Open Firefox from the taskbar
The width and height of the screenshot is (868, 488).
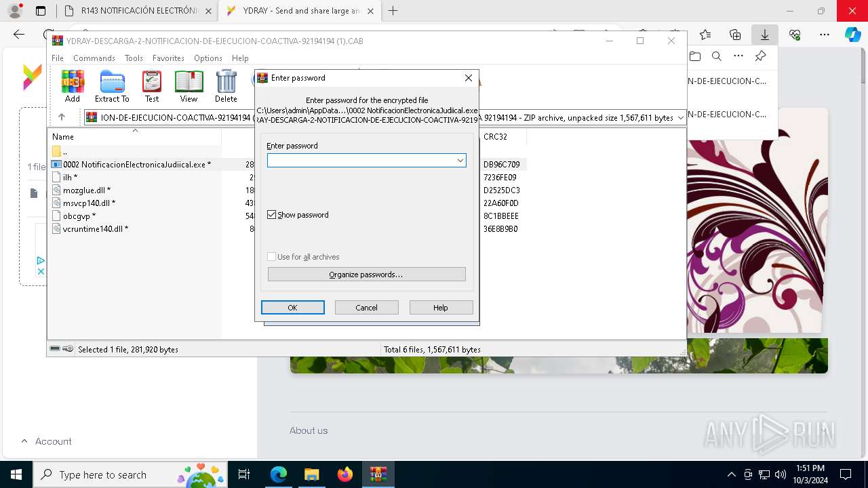[x=344, y=474]
